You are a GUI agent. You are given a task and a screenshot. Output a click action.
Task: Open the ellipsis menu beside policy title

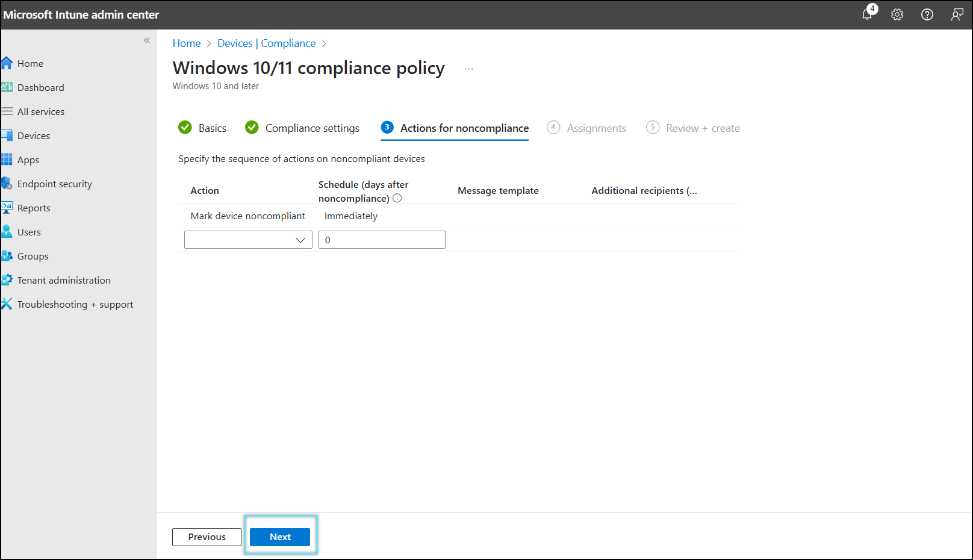tap(468, 69)
